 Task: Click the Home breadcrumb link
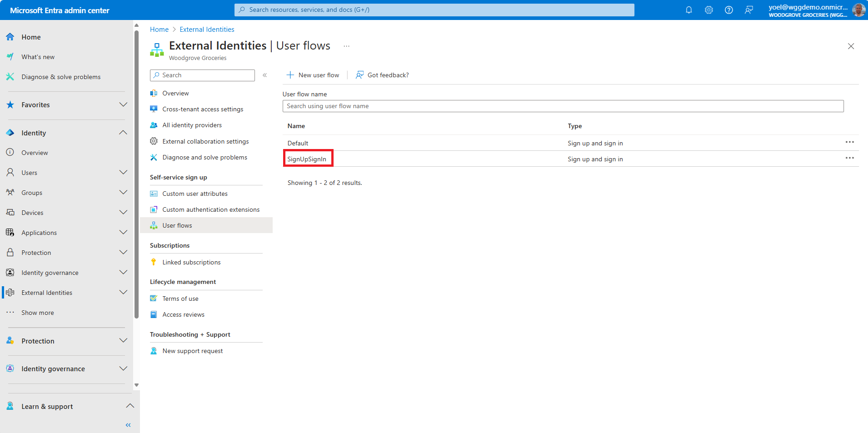click(159, 30)
